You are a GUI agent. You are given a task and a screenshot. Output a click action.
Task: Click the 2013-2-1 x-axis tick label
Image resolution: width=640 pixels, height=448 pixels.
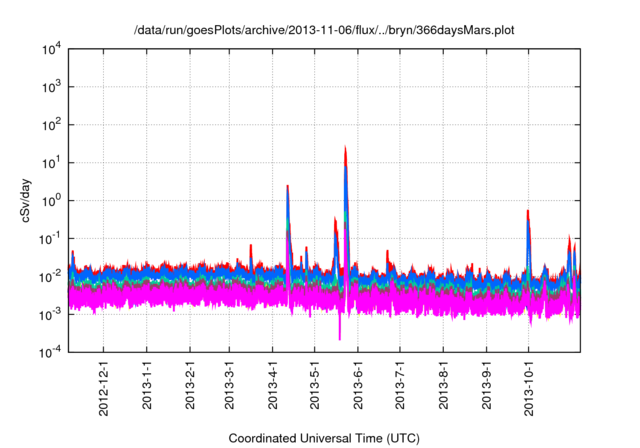(190, 385)
